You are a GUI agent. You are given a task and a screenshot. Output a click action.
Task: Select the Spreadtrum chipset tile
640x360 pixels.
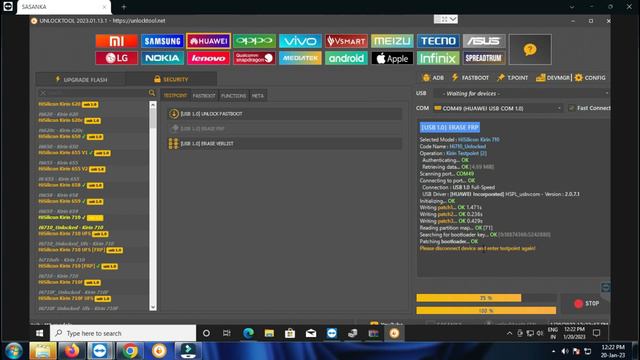point(484,58)
